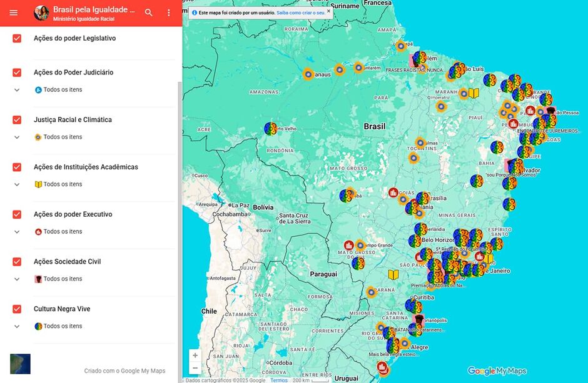Open 'Saiba como criar o seu' link
The width and height of the screenshot is (588, 383).
tap(300, 12)
